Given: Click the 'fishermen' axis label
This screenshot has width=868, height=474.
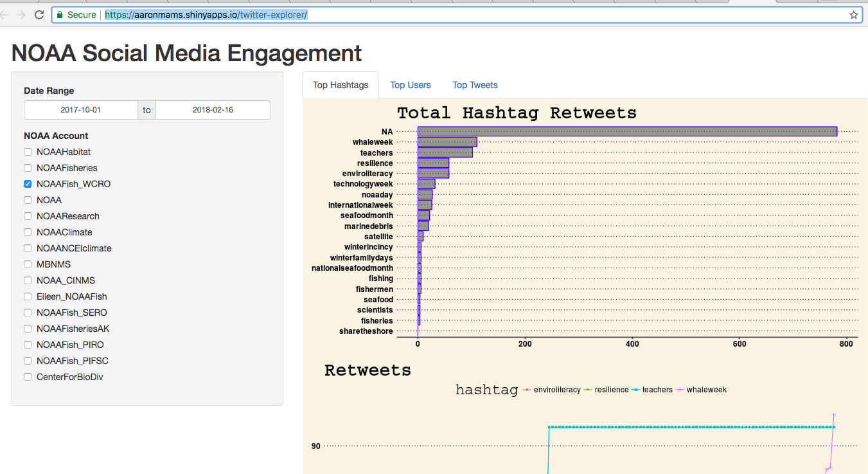Looking at the screenshot, I should [x=375, y=289].
